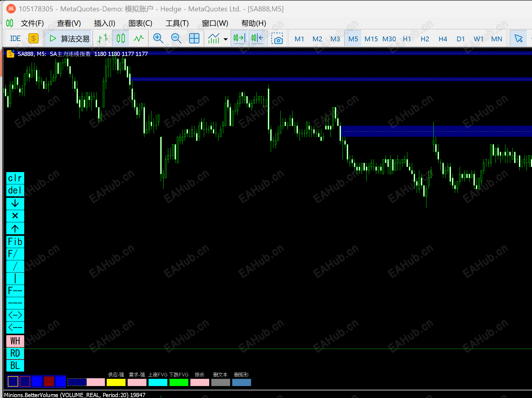Select the M15 timeframe
Screen dimensions: 532x398
(x=371, y=39)
